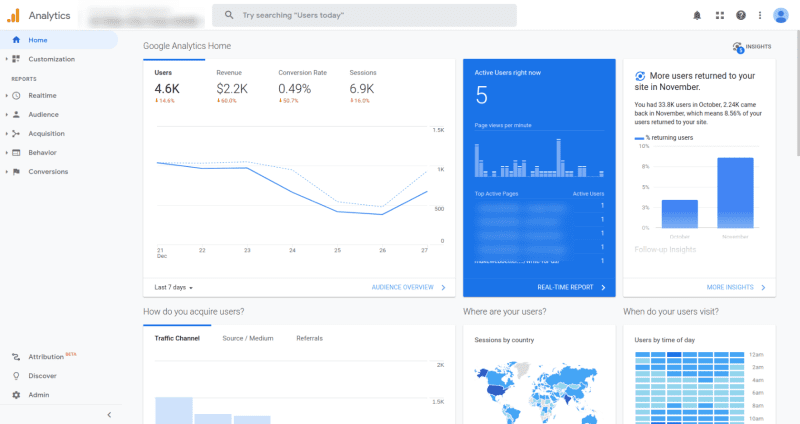Image resolution: width=800 pixels, height=424 pixels.
Task: Select the Sessions metric
Action: click(x=363, y=87)
